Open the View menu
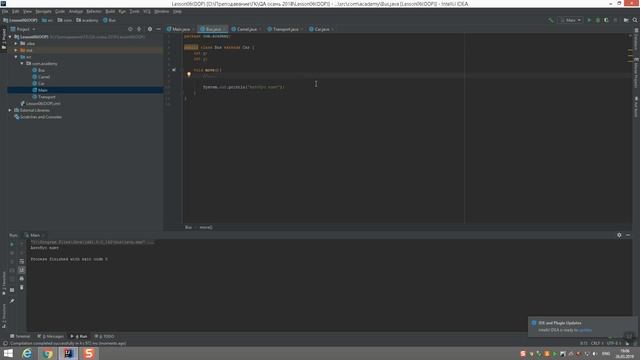The image size is (640, 360). pos(27,11)
